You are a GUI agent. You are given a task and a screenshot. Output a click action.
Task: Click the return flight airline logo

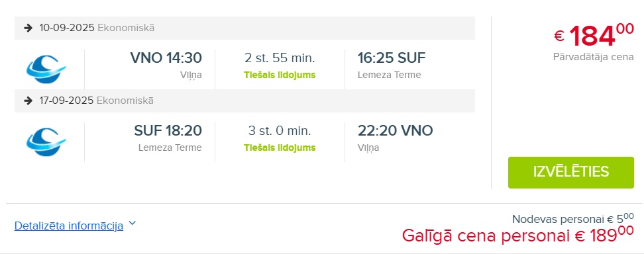46,142
